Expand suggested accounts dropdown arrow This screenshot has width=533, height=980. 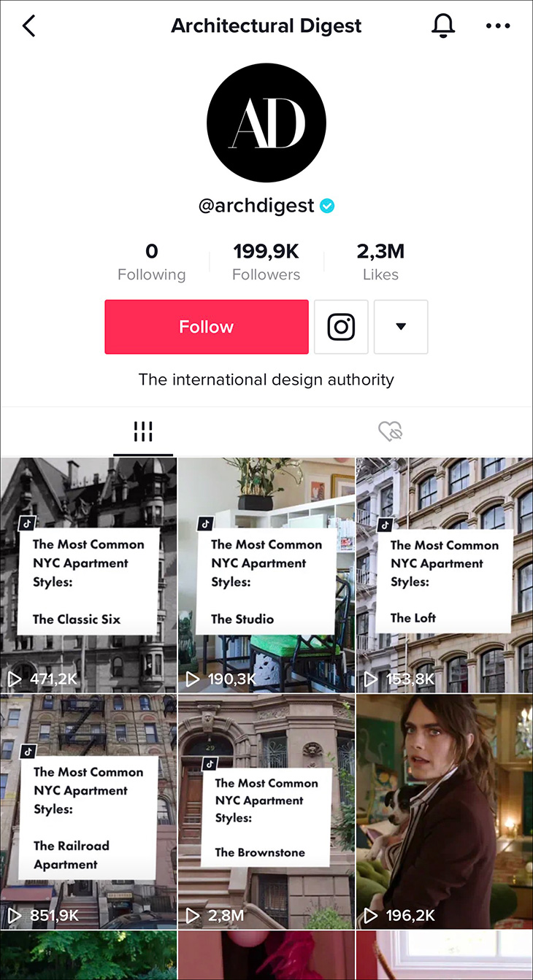click(x=401, y=327)
